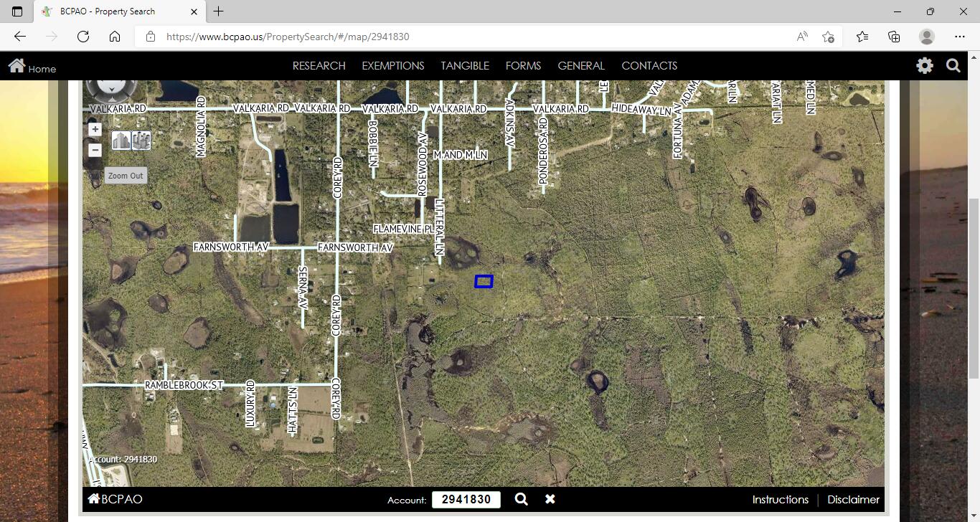Open the Instructions link
This screenshot has width=980, height=522.
[x=780, y=500]
